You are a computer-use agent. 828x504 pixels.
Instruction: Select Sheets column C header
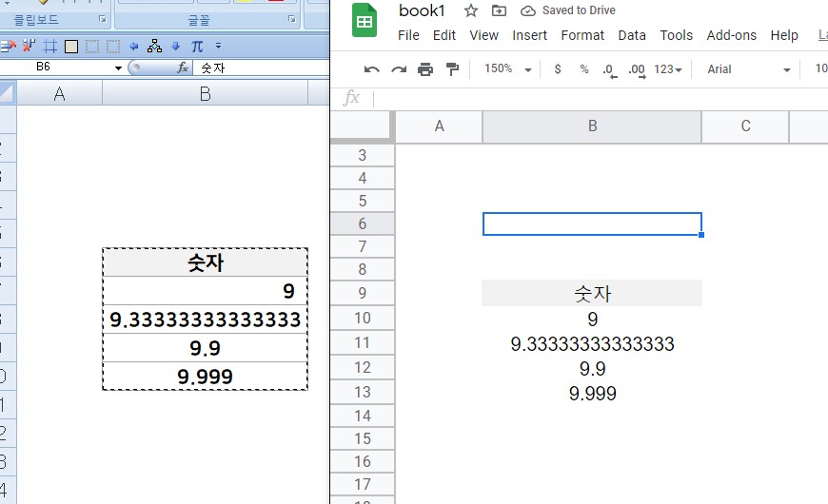click(x=745, y=126)
